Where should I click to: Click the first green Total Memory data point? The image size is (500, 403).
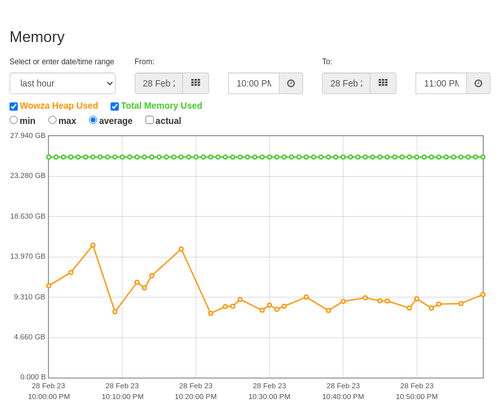click(49, 157)
